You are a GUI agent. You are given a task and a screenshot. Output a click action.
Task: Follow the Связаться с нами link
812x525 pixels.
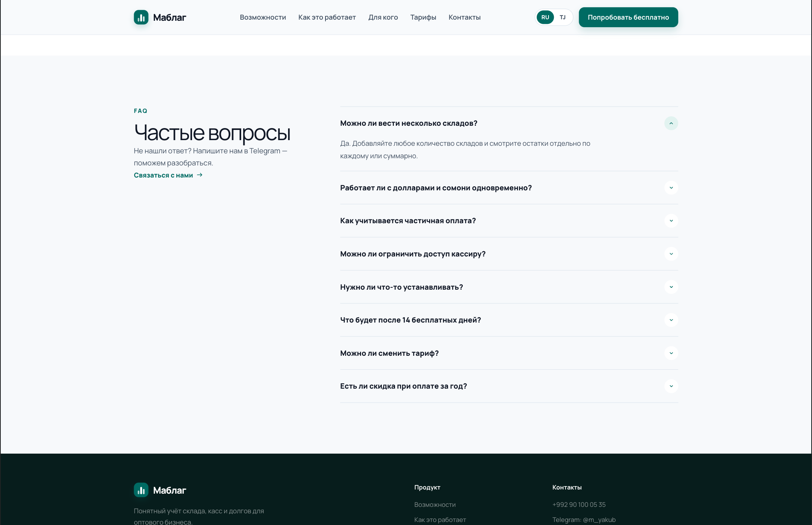pos(168,175)
